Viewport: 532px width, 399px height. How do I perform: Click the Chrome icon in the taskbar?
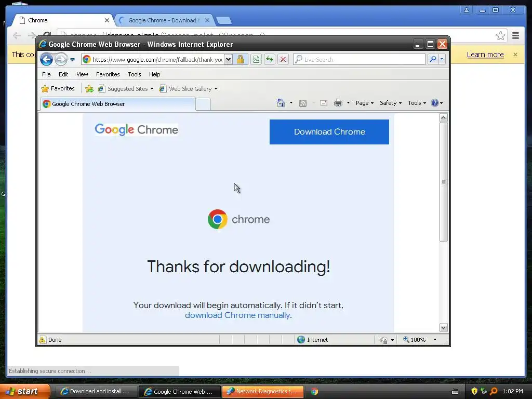point(314,392)
